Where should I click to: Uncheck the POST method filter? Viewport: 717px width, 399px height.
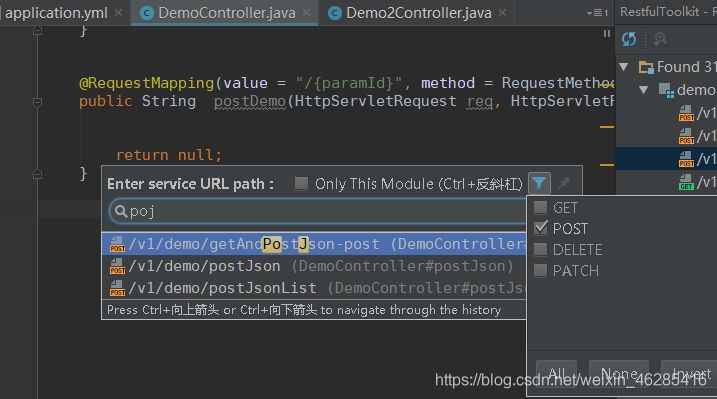click(x=540, y=228)
